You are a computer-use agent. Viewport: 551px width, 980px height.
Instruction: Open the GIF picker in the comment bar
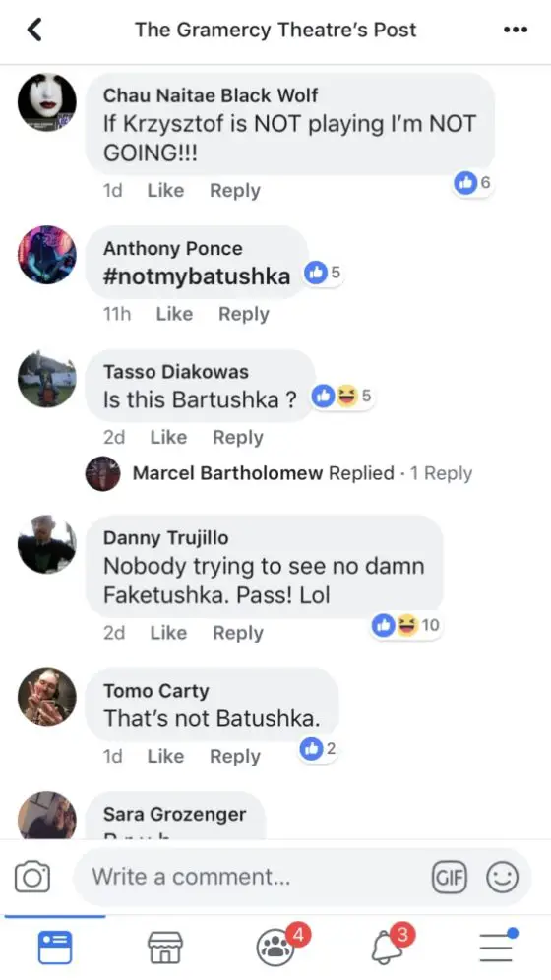click(450, 878)
